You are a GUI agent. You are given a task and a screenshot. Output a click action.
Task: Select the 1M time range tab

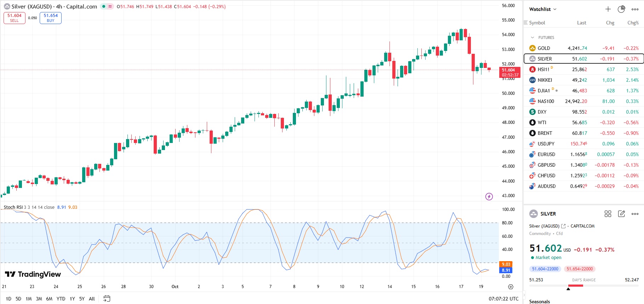29,299
